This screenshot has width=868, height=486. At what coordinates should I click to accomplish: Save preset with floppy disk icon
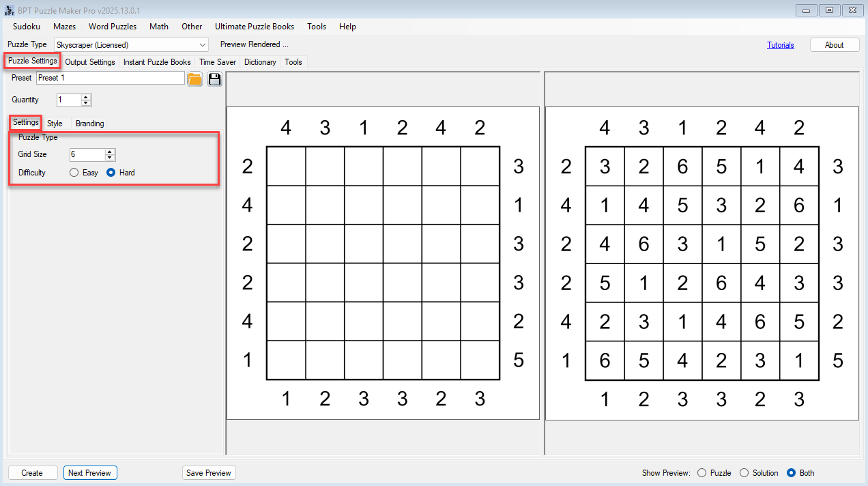[214, 78]
